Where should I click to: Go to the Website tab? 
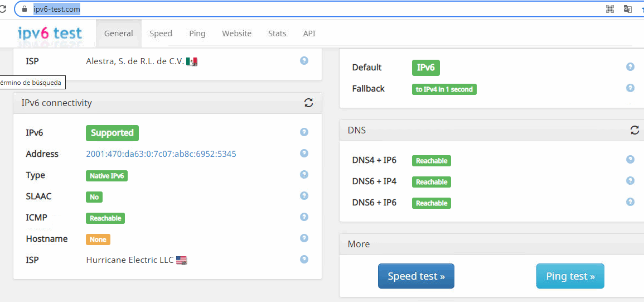point(236,33)
